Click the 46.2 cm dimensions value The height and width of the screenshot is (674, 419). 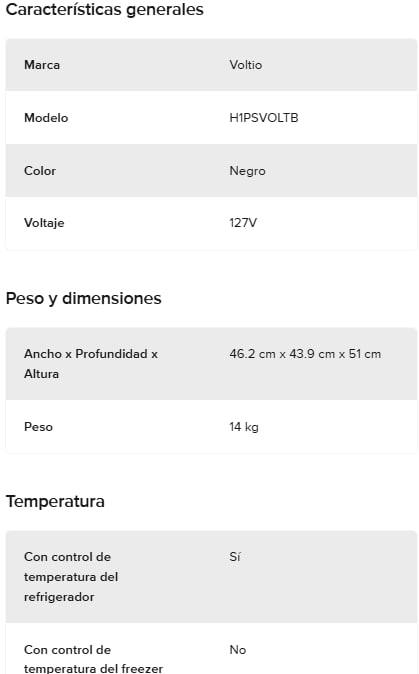305,354
